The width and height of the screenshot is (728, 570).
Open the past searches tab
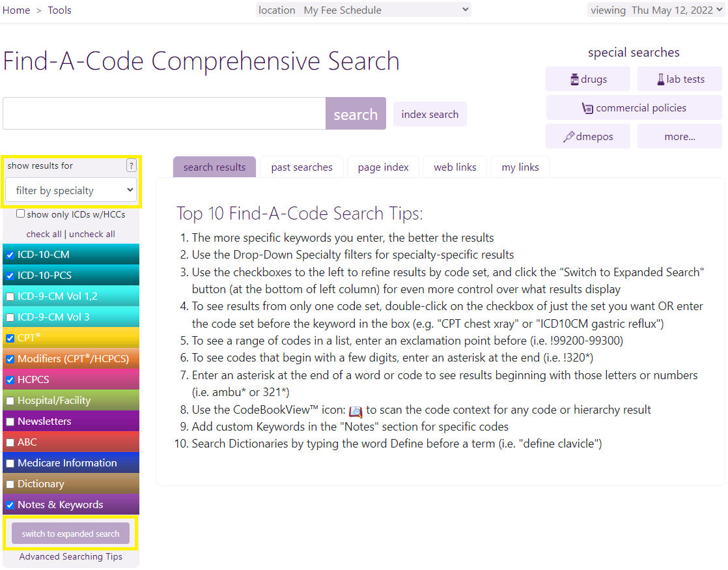(x=301, y=167)
